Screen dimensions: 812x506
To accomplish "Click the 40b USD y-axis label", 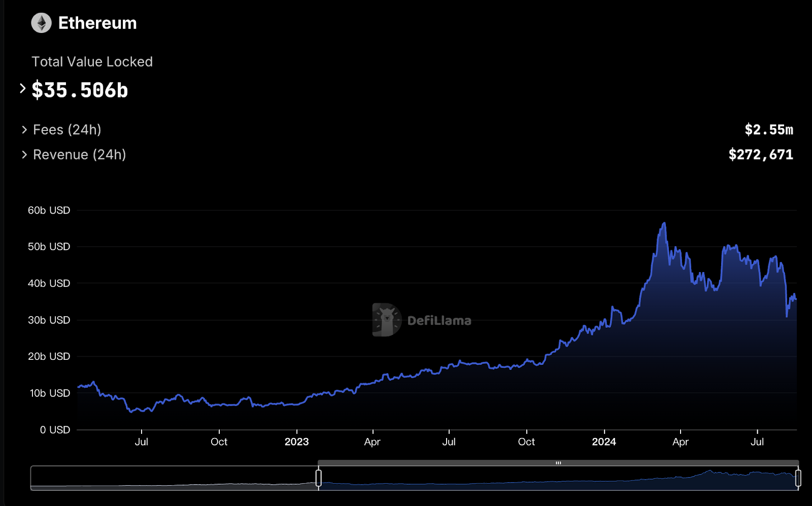I will [x=49, y=283].
